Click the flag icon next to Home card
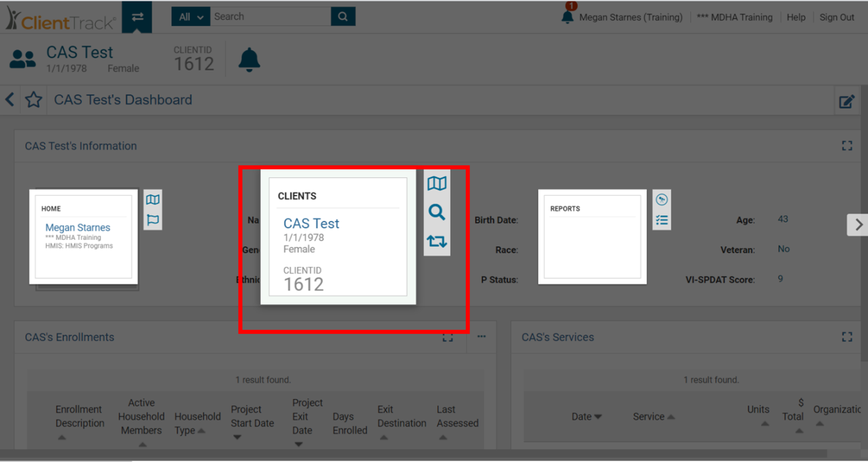Image resolution: width=868 pixels, height=462 pixels. point(153,220)
